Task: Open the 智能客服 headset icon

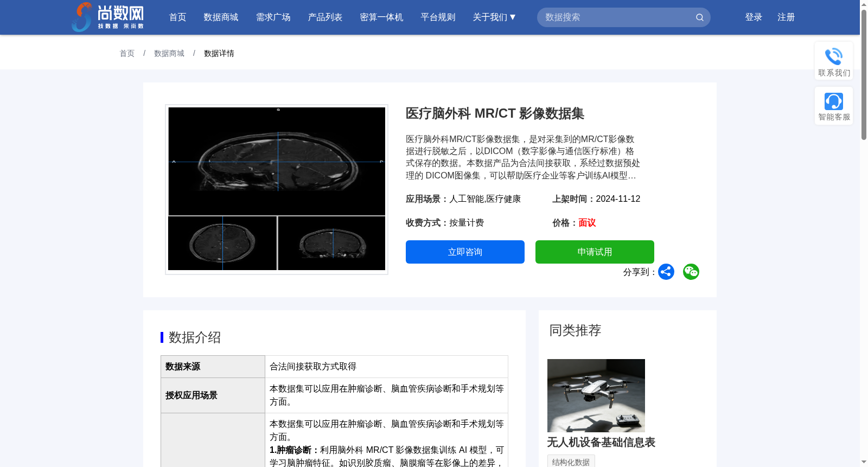Action: (x=834, y=101)
